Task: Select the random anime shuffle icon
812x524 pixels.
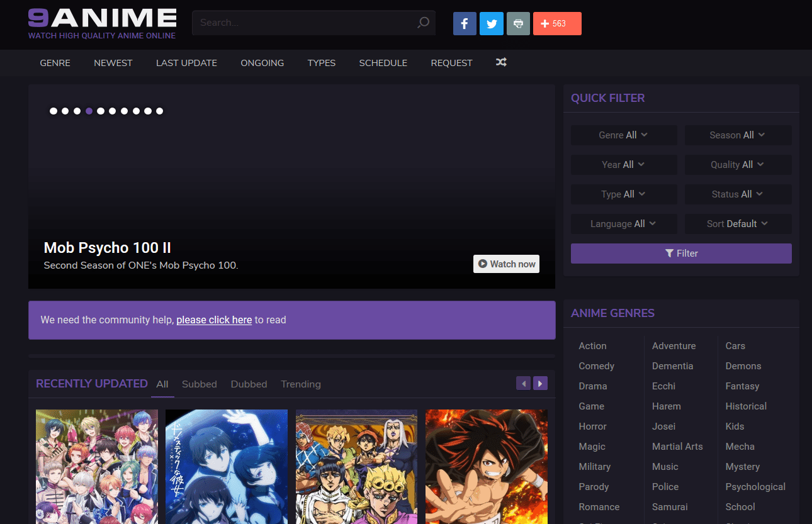Action: pyautogui.click(x=501, y=62)
